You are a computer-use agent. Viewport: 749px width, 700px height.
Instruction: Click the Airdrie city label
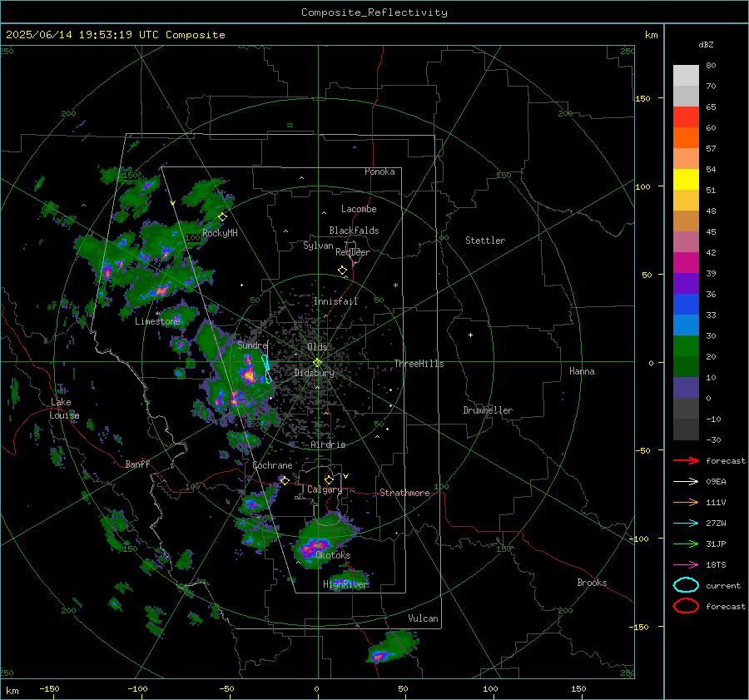click(328, 444)
